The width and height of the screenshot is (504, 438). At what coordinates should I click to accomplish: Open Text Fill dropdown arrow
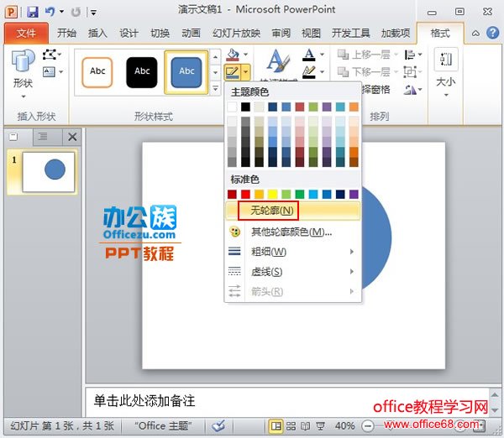(322, 55)
